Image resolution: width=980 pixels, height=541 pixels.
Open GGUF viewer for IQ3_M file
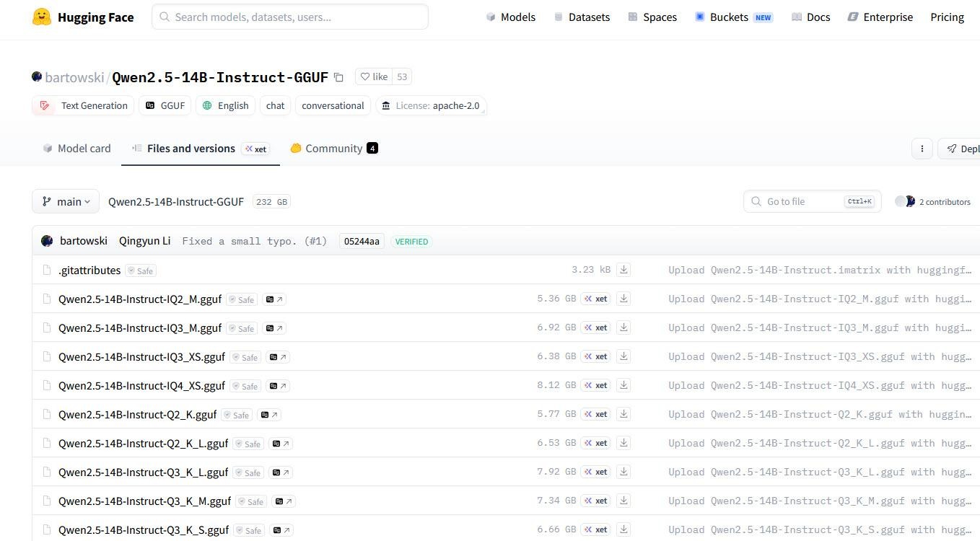tap(274, 328)
